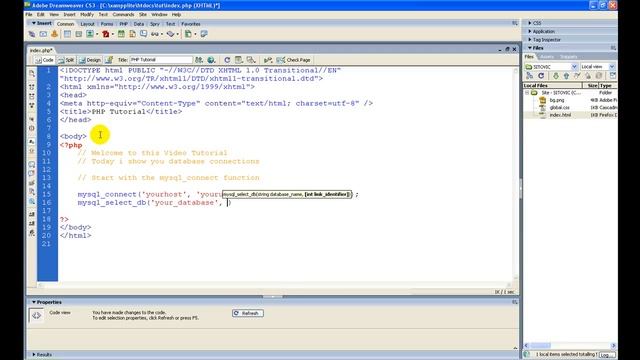Open the File menu
This screenshot has width=640, height=360.
click(x=29, y=14)
